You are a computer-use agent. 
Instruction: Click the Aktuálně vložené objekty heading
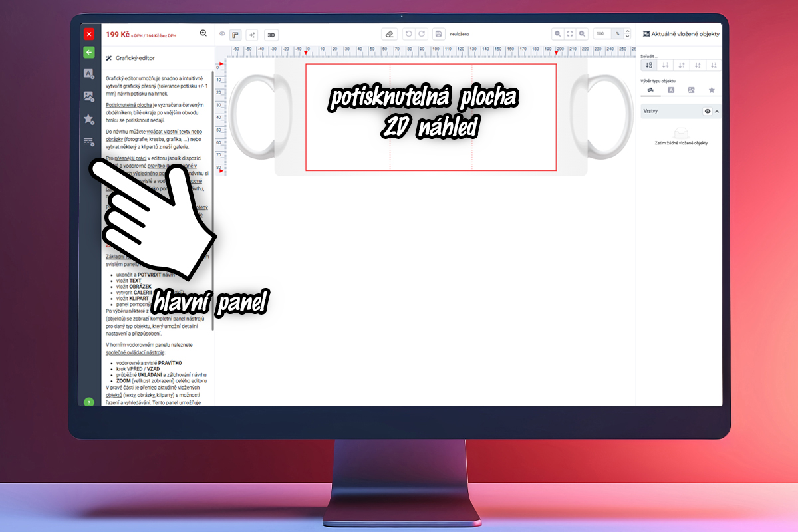tap(686, 34)
